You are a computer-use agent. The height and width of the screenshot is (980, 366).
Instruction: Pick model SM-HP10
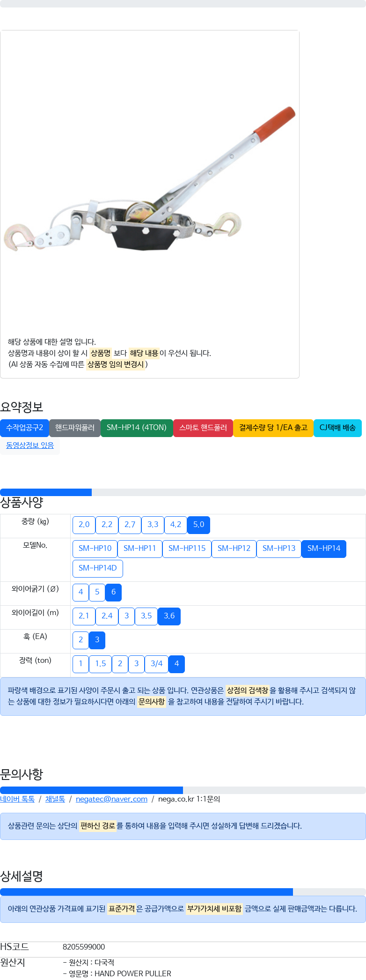(95, 549)
